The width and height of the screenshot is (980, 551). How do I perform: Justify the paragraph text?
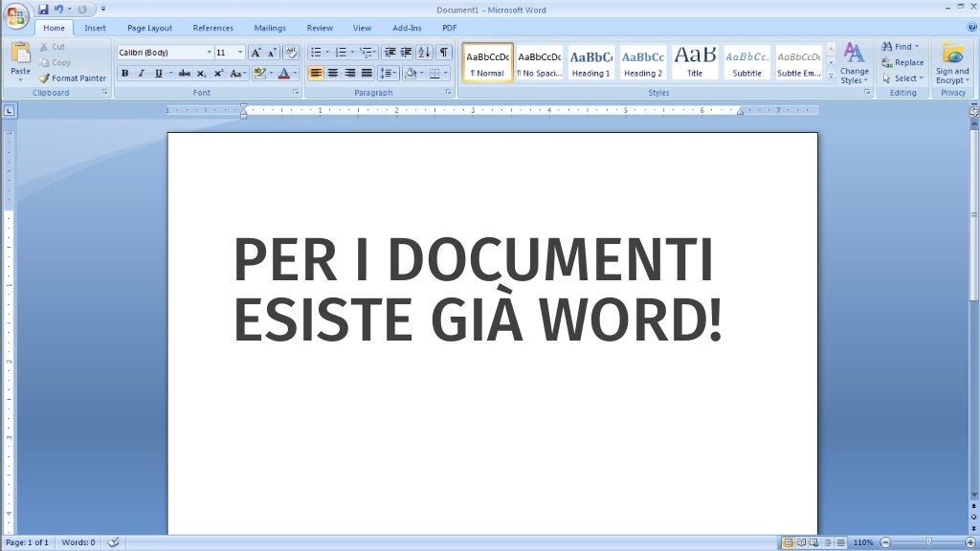click(367, 74)
